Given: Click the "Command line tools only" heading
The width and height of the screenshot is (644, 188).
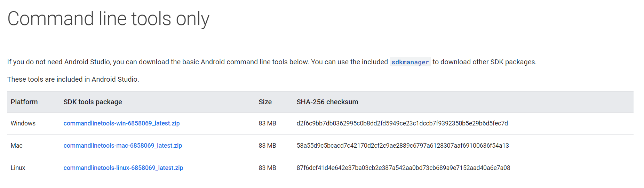Looking at the screenshot, I should (x=108, y=19).
